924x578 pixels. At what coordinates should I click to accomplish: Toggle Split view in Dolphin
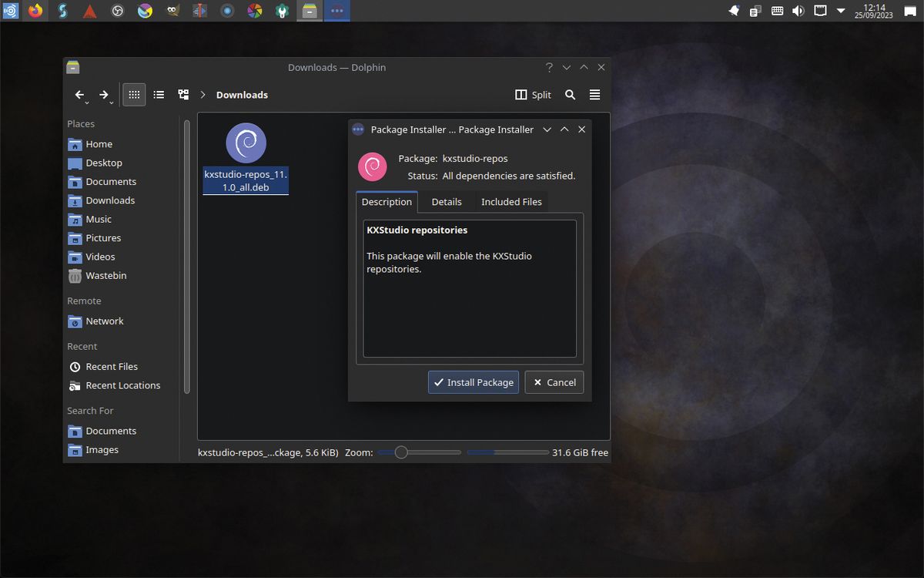click(533, 94)
